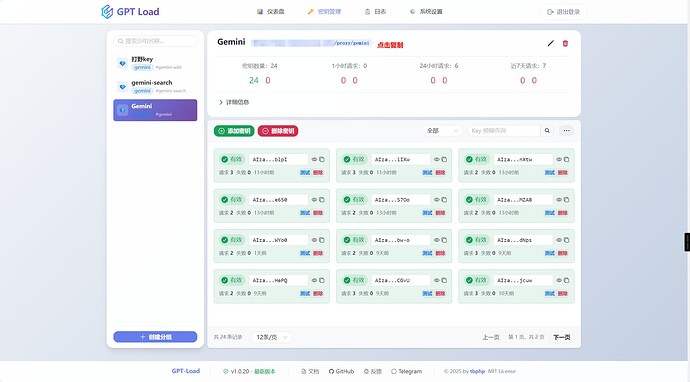Click the red 删除密钥 delete key button

(x=278, y=131)
